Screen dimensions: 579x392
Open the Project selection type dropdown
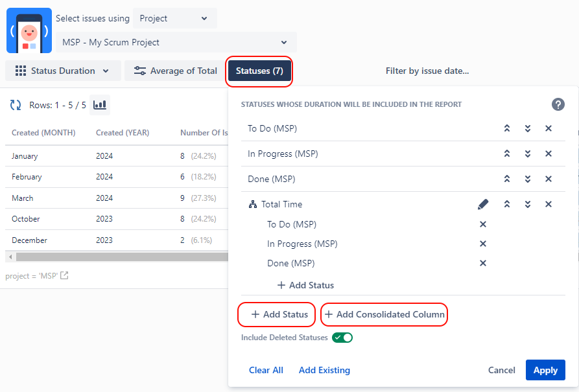point(174,18)
